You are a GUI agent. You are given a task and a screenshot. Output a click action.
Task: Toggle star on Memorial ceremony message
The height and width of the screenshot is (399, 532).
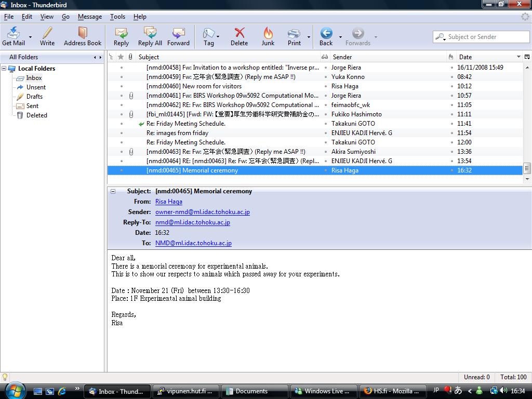pos(121,170)
